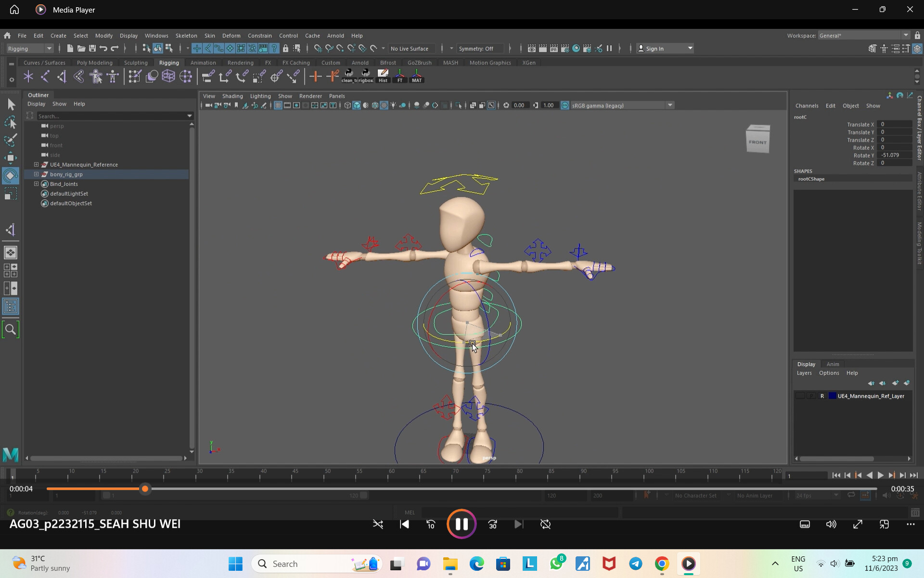Toggle visibility of UE4_Mannequin_Ref_Layer

(x=799, y=395)
